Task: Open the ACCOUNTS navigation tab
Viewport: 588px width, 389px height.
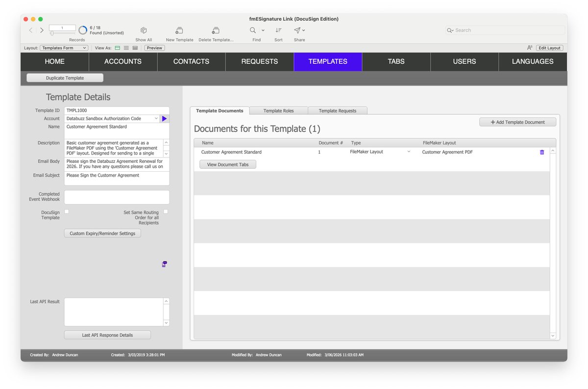Action: pos(123,61)
